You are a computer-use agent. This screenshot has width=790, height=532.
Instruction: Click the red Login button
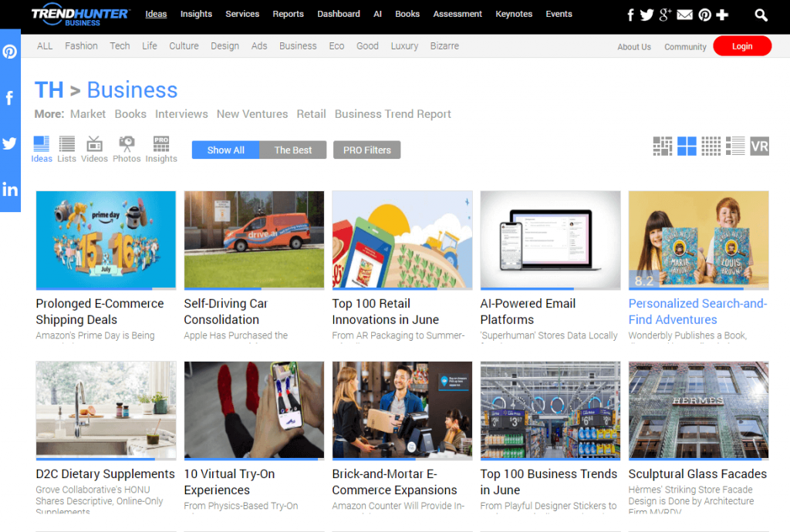coord(742,46)
